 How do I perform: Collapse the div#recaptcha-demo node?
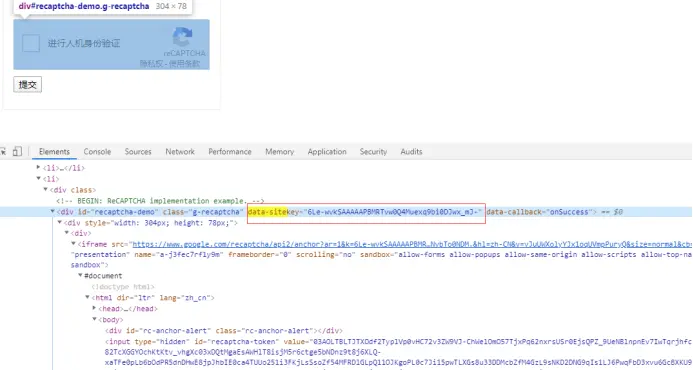53,212
